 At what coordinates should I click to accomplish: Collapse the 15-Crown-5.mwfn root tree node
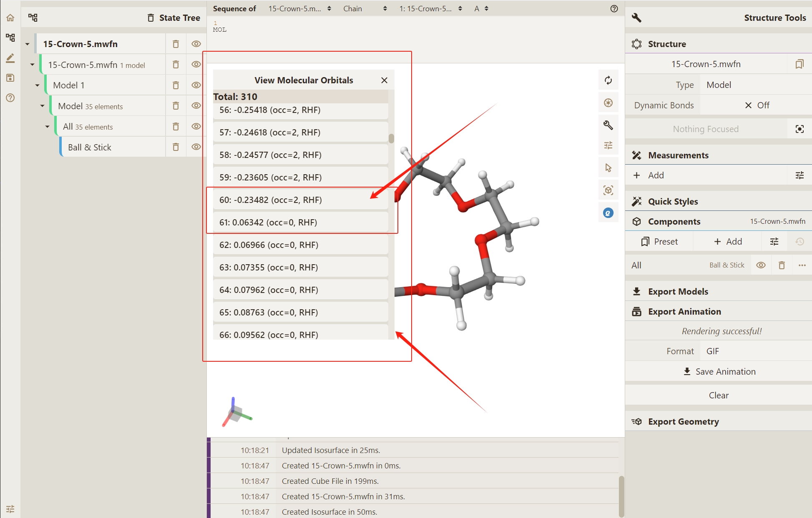pos(28,44)
